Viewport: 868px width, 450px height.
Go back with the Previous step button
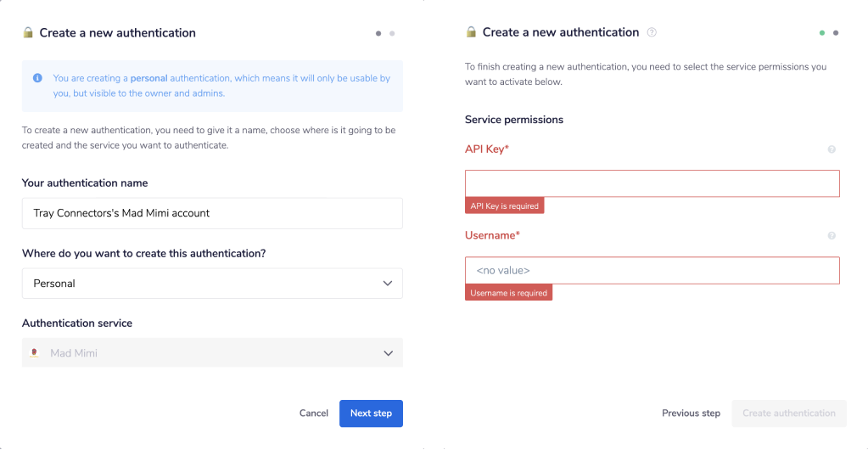pyautogui.click(x=691, y=413)
